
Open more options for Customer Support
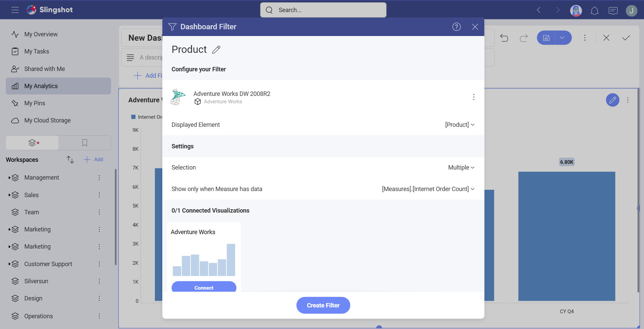99,264
